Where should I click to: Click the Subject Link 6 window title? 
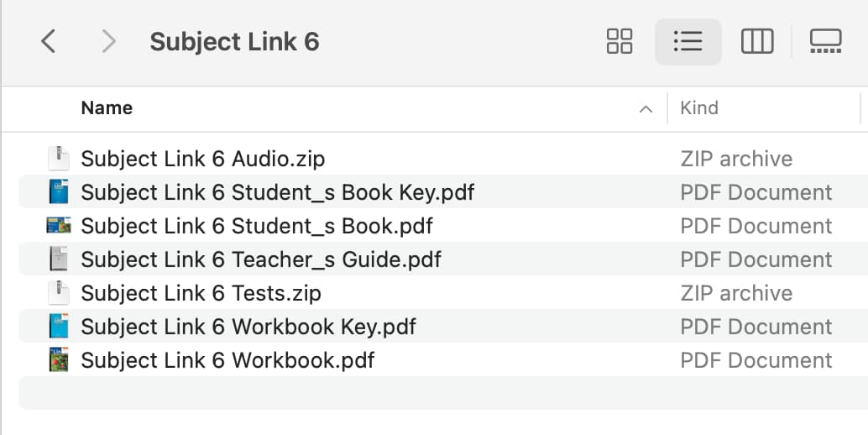[x=235, y=41]
